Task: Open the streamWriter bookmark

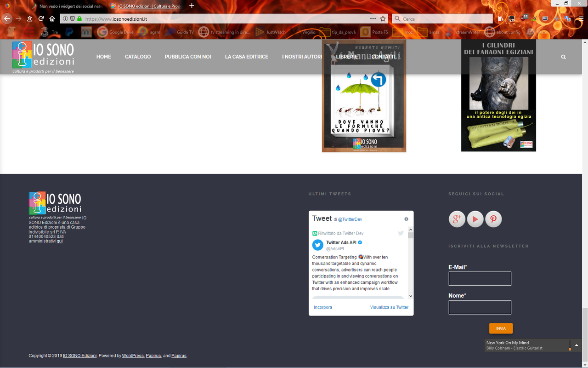Action: coord(462,32)
